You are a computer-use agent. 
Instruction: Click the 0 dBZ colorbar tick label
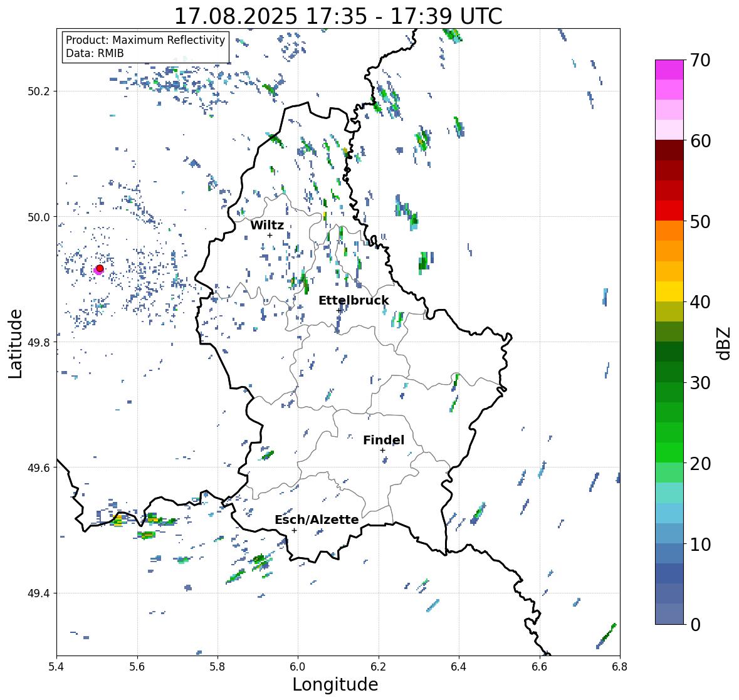(694, 625)
